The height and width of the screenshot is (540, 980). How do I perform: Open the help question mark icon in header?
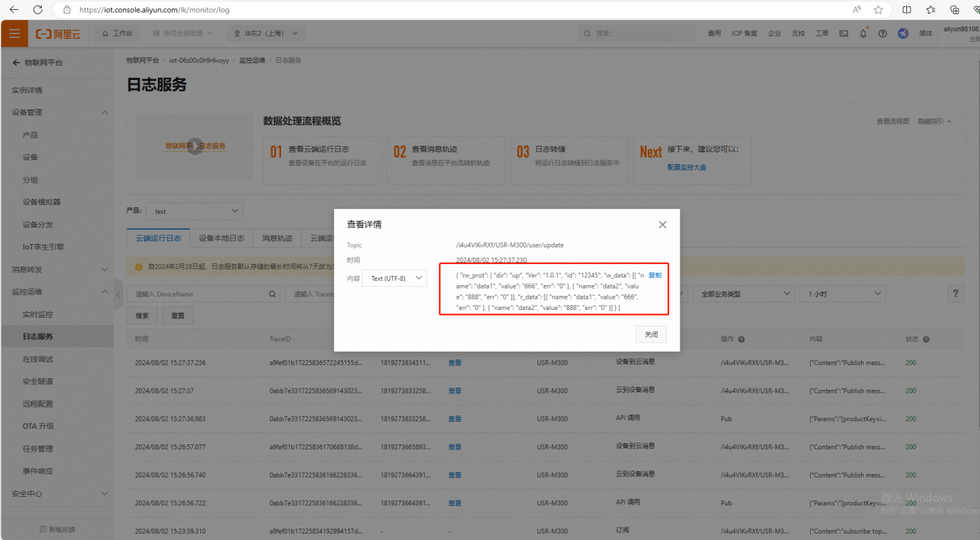[882, 33]
